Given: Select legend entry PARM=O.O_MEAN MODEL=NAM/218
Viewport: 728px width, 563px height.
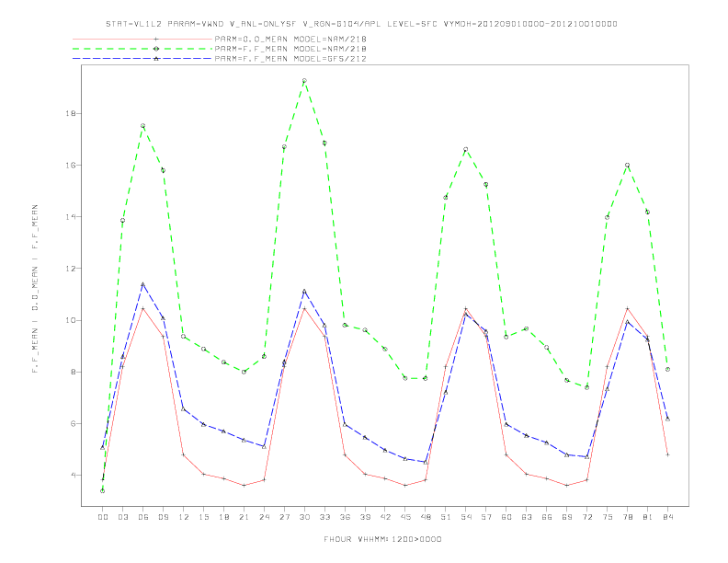Looking at the screenshot, I should pos(290,39).
